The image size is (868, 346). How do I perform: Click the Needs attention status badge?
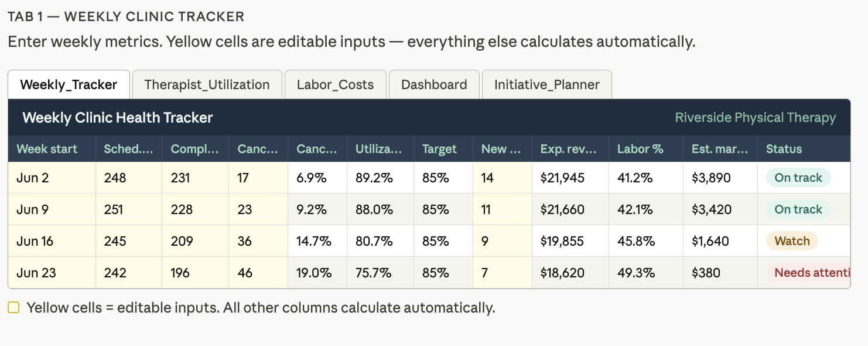808,273
